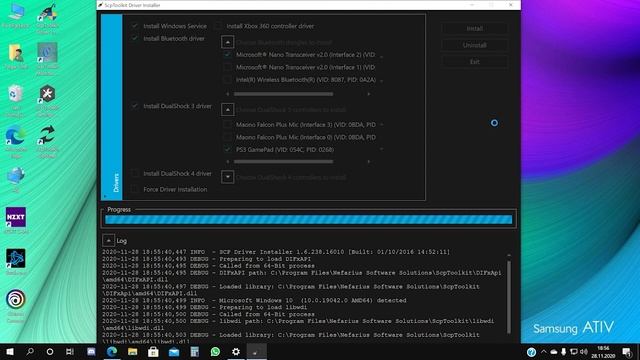Uncheck PS3 GamePad device

tap(227, 149)
